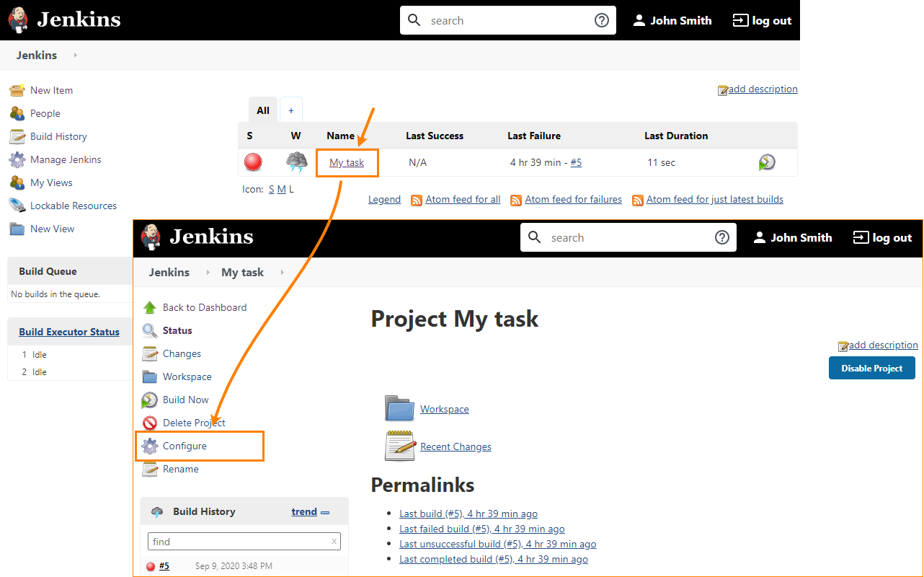
Task: Click log out link on project page
Action: [892, 237]
